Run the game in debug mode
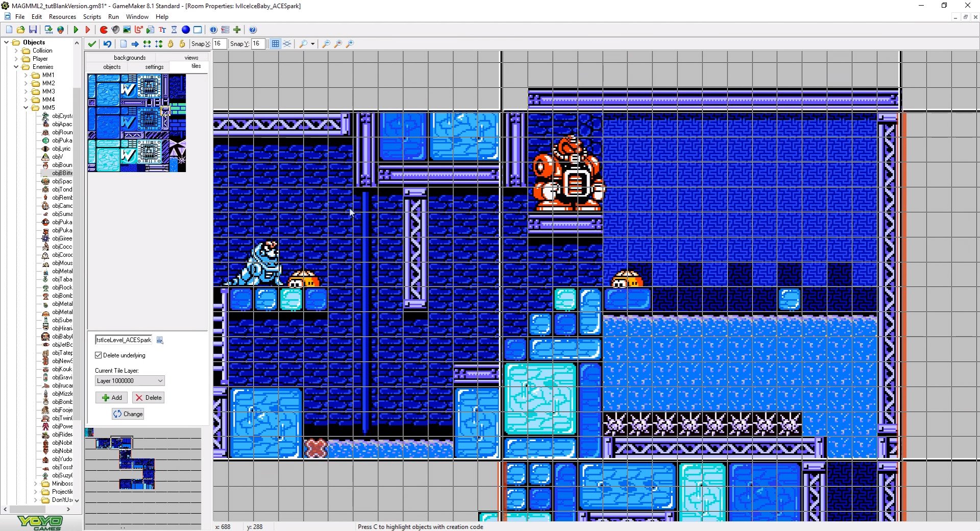Image resolution: width=980 pixels, height=531 pixels. (87, 30)
